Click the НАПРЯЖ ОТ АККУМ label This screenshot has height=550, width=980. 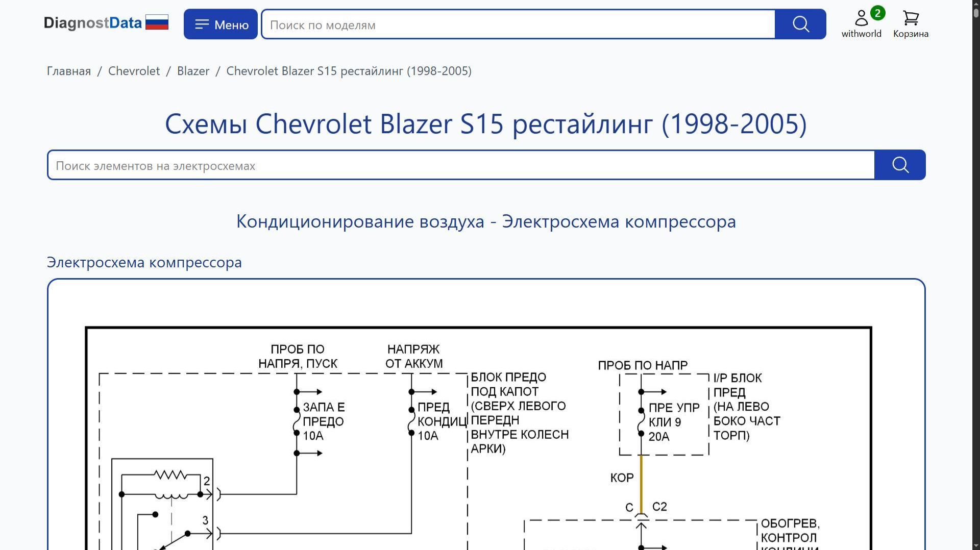click(x=413, y=356)
